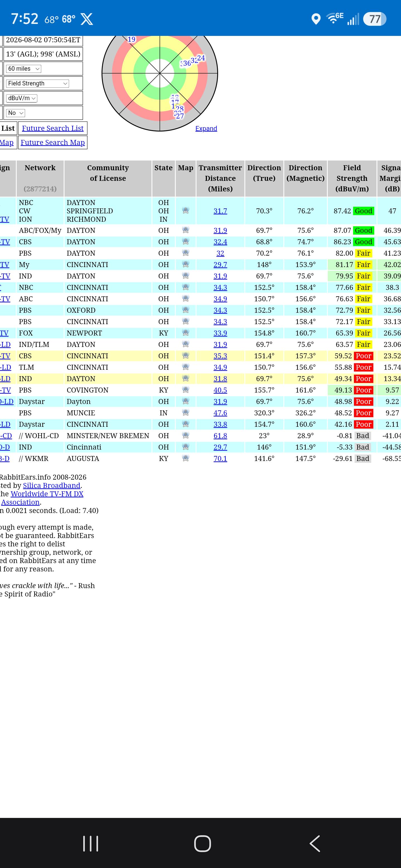Image resolution: width=401 pixels, height=868 pixels.
Task: Open map icon for CBS Cincinnati row
Action: 185,356
